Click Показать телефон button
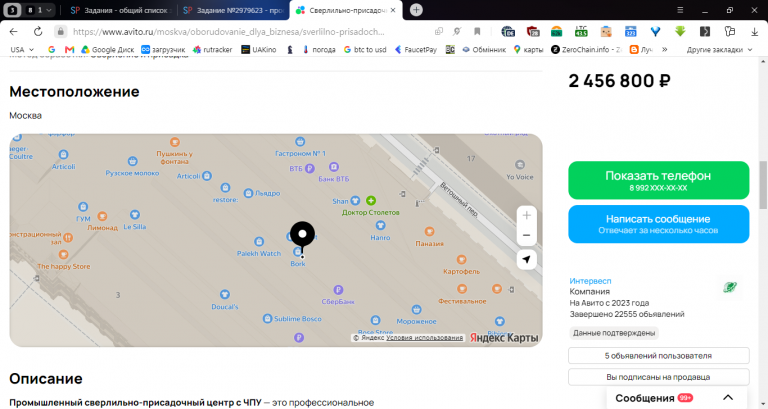The image size is (768, 409). coord(658,180)
